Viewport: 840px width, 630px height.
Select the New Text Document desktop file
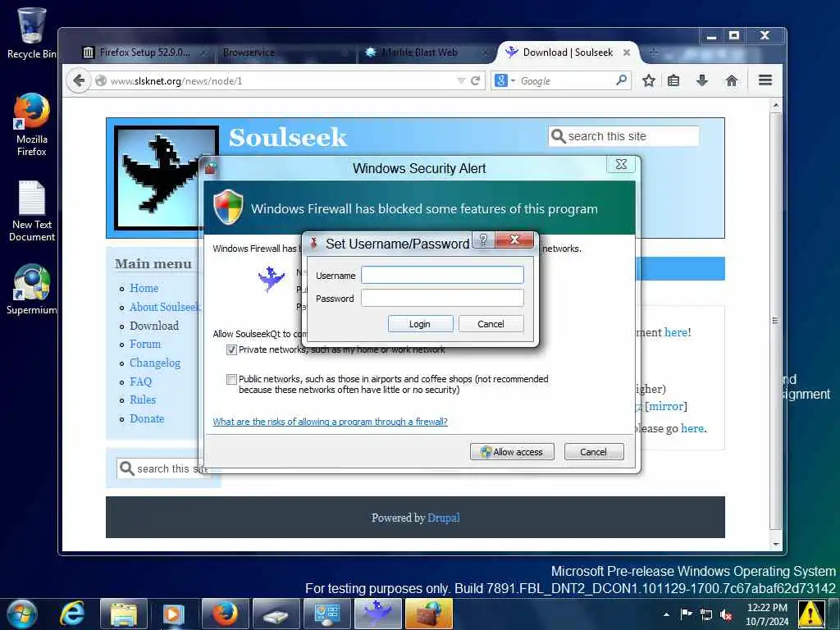point(32,211)
